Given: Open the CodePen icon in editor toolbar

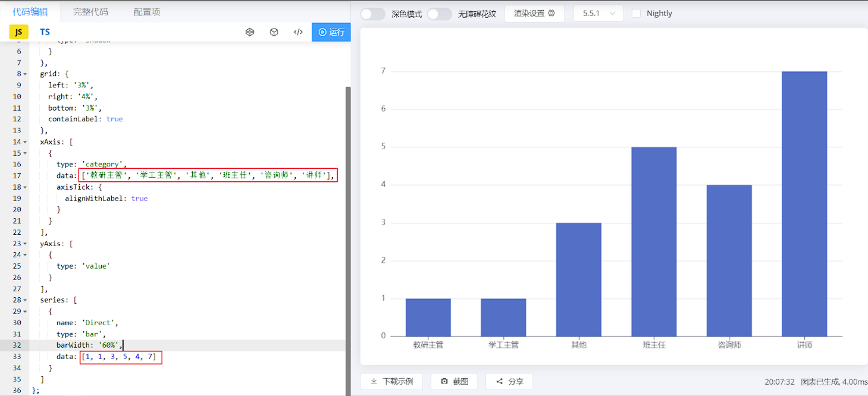Looking at the screenshot, I should tap(250, 32).
